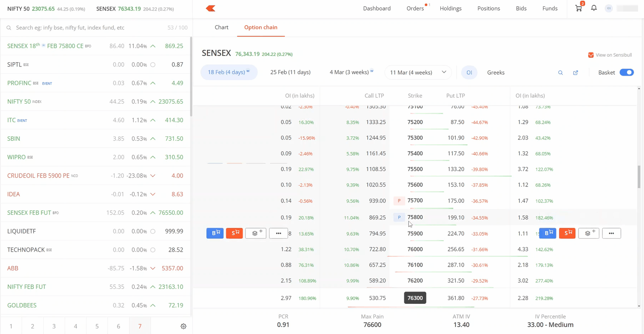Click the left Sell basket button
Screen dimensions: 644x334
pyautogui.click(x=234, y=233)
